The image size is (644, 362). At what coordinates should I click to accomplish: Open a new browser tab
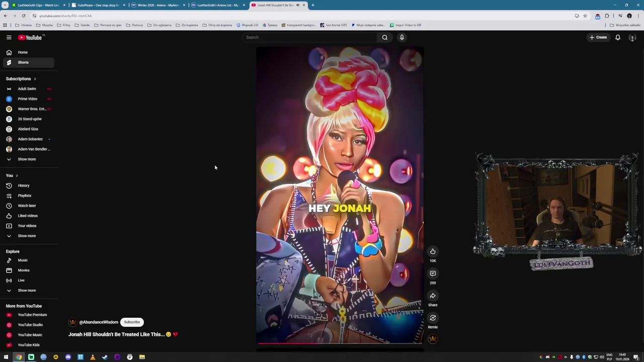point(312,5)
